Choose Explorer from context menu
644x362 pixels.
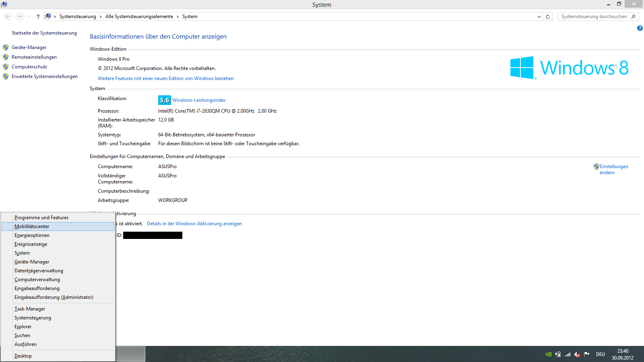point(58,327)
